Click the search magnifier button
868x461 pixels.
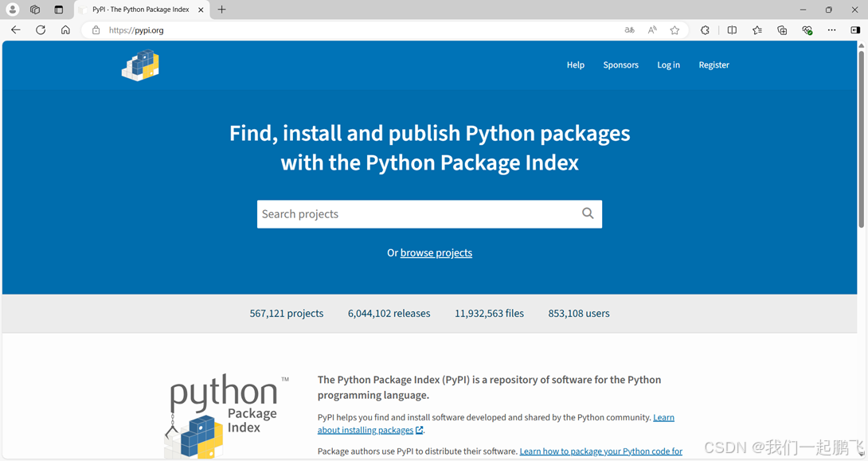pos(588,213)
